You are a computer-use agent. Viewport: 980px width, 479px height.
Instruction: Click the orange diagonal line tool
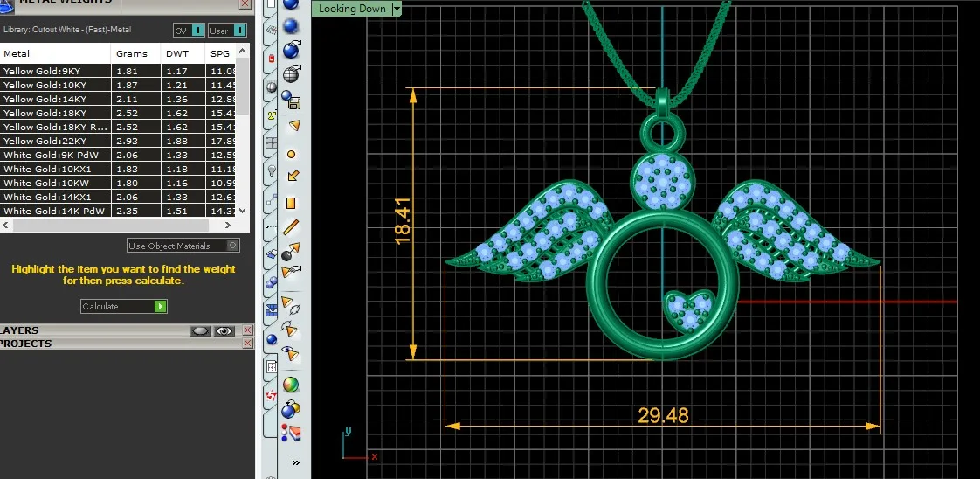[x=291, y=227]
